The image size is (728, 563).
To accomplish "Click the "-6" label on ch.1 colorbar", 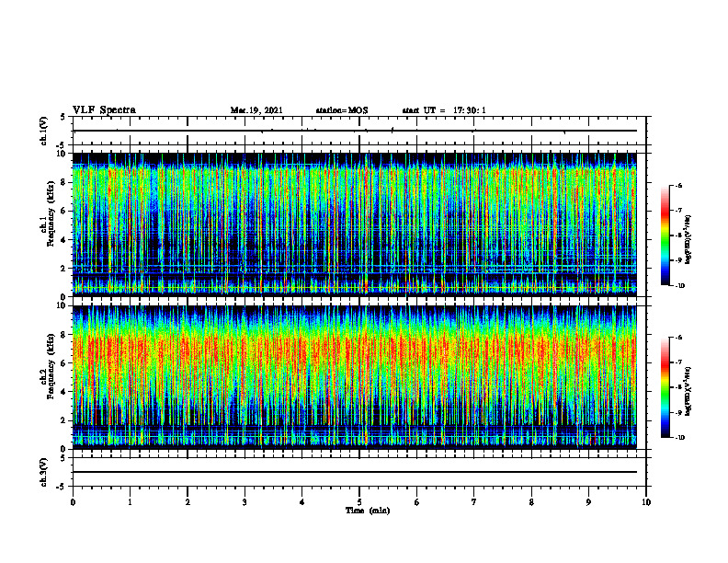I will (679, 185).
